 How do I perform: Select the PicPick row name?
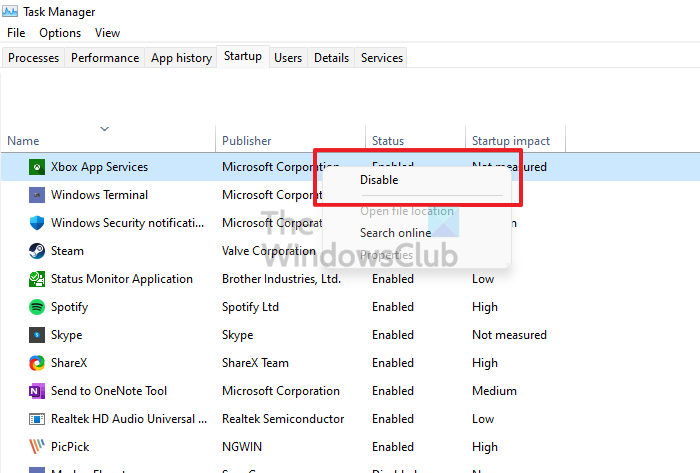coord(70,447)
